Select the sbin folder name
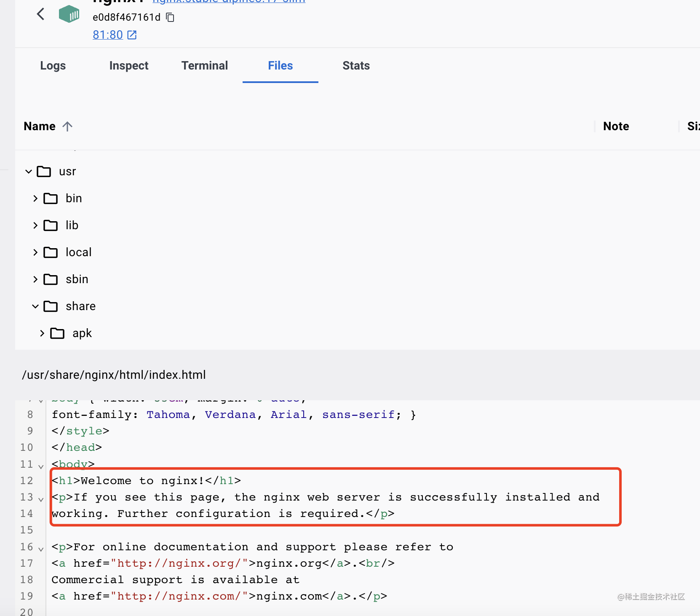The height and width of the screenshot is (616, 700). click(77, 279)
